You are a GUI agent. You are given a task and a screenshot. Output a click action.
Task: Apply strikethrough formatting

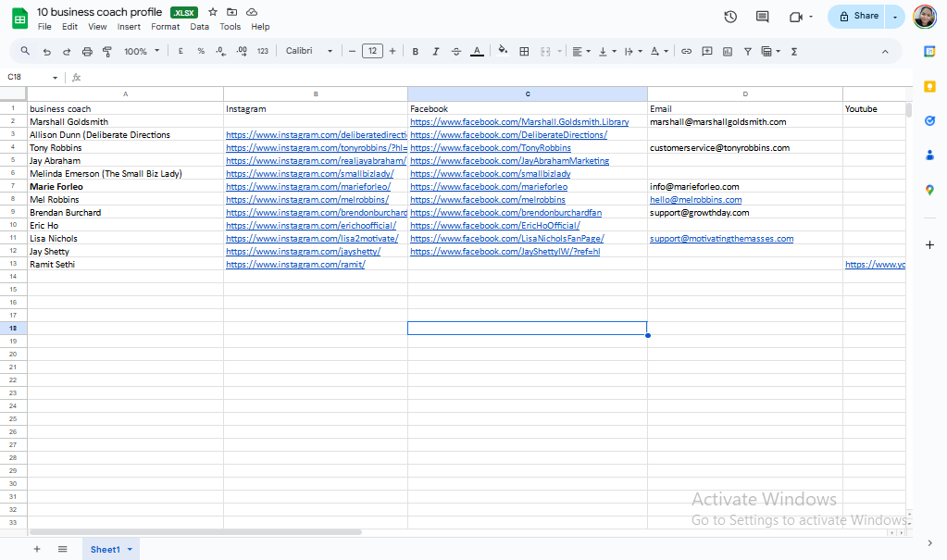(456, 52)
